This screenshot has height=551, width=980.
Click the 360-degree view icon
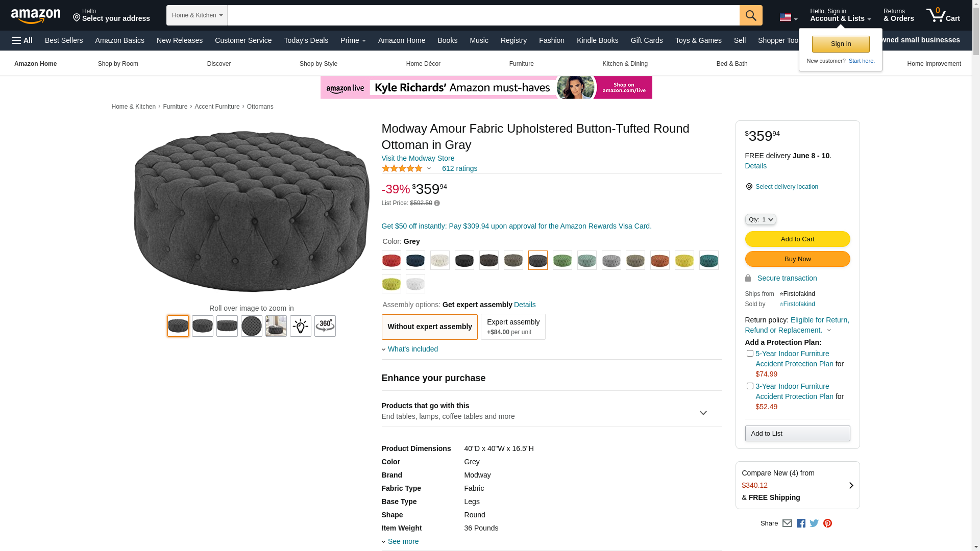[325, 326]
